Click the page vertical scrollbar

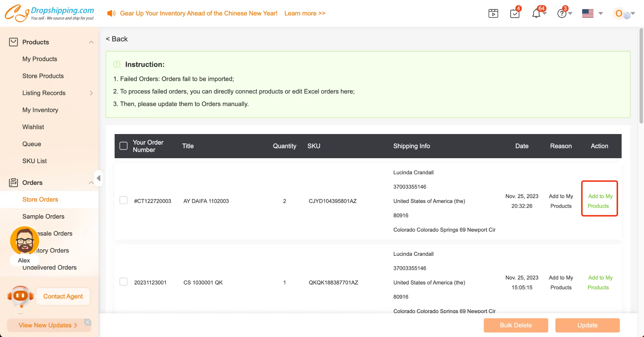[641, 76]
